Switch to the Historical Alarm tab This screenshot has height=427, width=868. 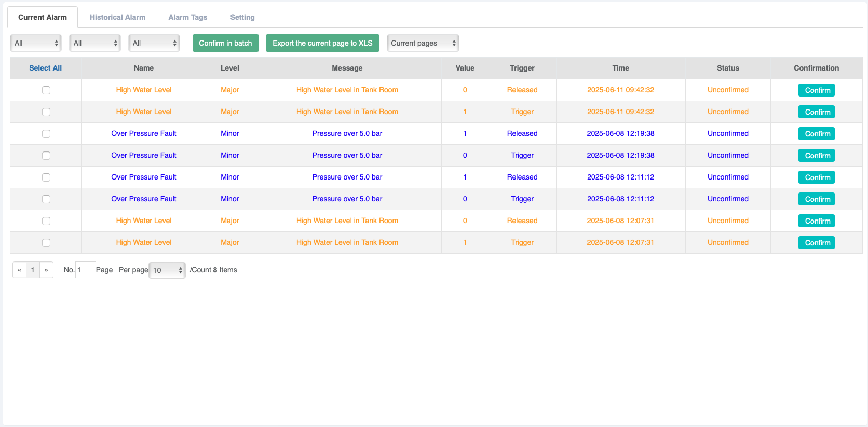click(x=117, y=17)
